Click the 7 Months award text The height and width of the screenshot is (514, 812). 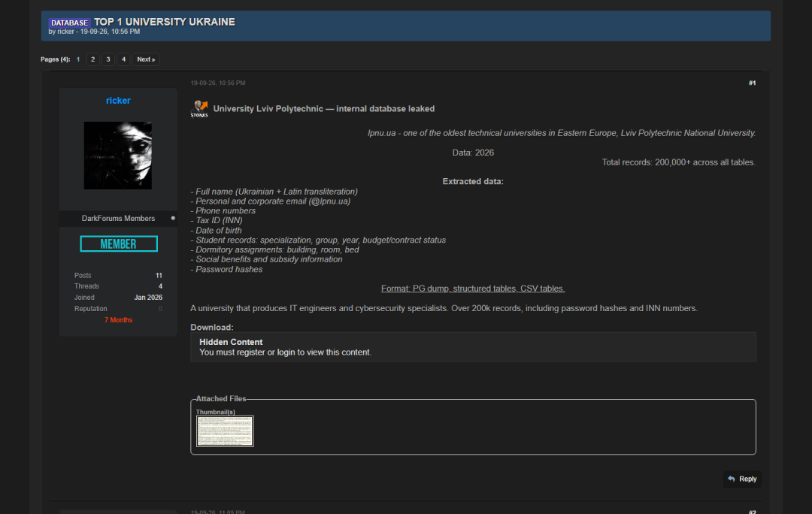[119, 320]
